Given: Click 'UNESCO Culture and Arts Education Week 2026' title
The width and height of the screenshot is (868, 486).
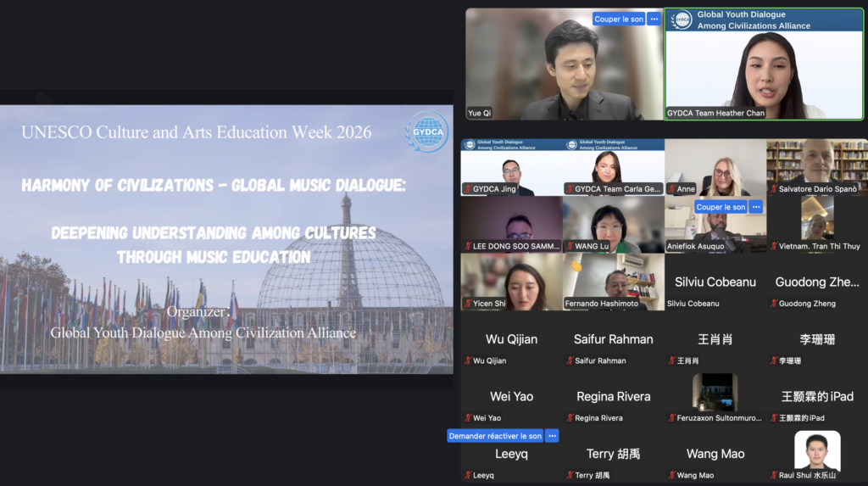Looking at the screenshot, I should (x=197, y=132).
